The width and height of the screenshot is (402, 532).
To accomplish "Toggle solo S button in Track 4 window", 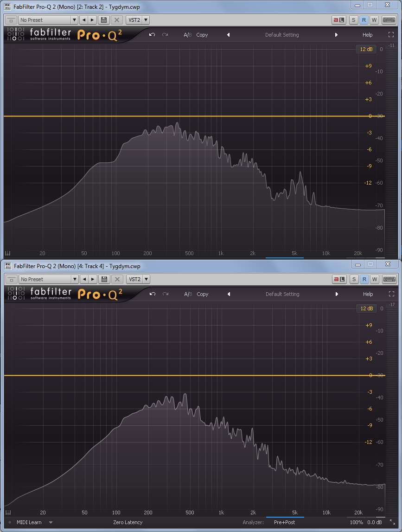I will coord(354,279).
